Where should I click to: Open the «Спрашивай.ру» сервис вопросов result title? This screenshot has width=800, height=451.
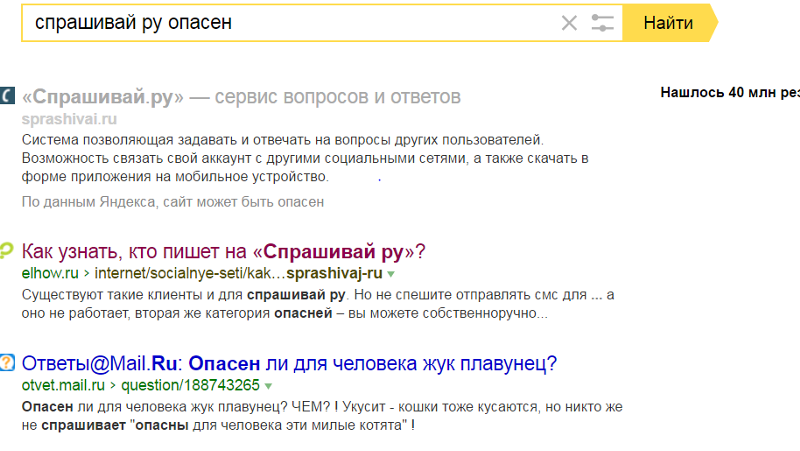[x=241, y=96]
